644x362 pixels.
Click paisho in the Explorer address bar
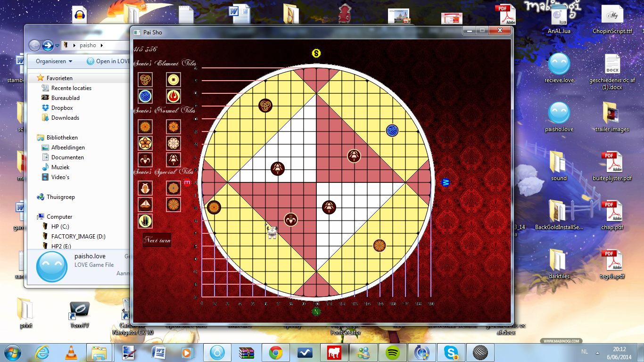coord(88,45)
